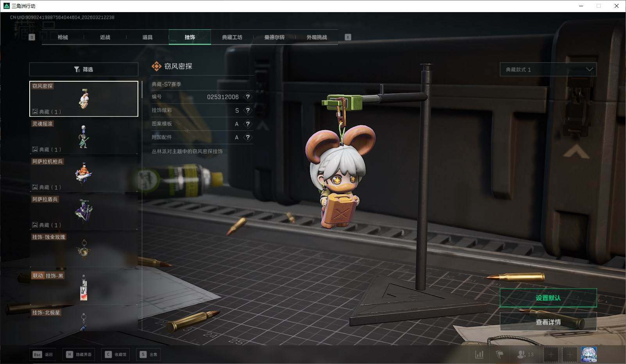Expand the 典藏款式 1 dropdown

(x=548, y=70)
